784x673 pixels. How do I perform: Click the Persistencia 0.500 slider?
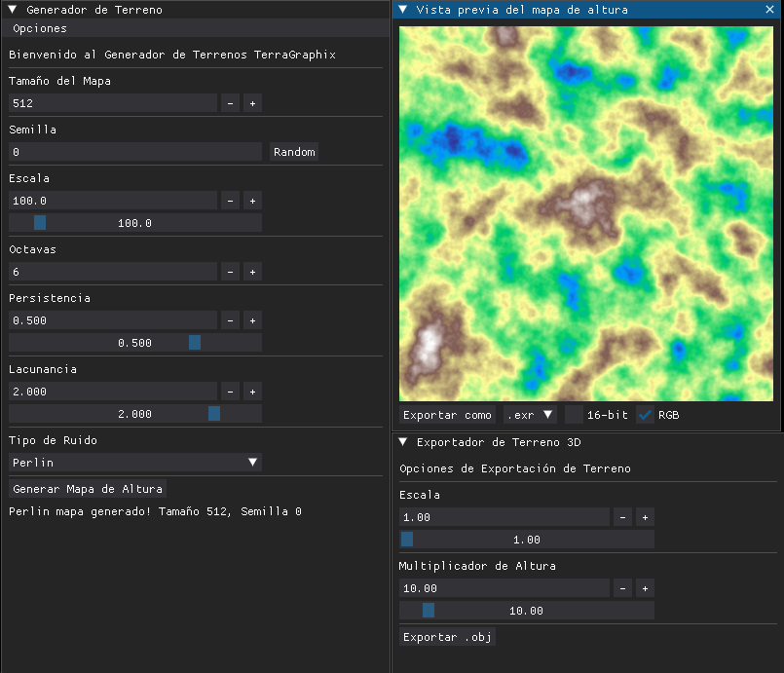[135, 343]
